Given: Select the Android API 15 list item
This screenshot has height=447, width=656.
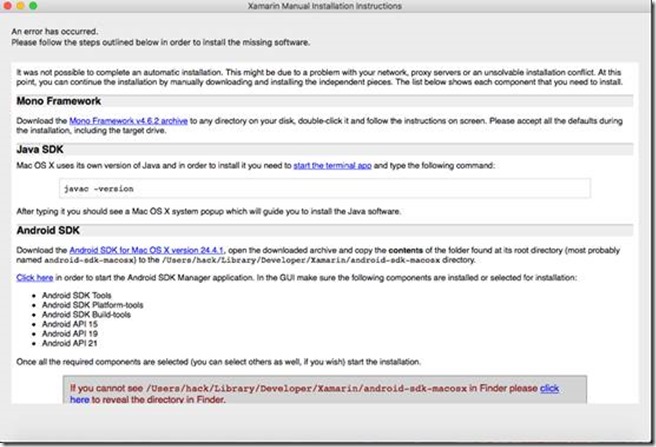Looking at the screenshot, I should 69,324.
